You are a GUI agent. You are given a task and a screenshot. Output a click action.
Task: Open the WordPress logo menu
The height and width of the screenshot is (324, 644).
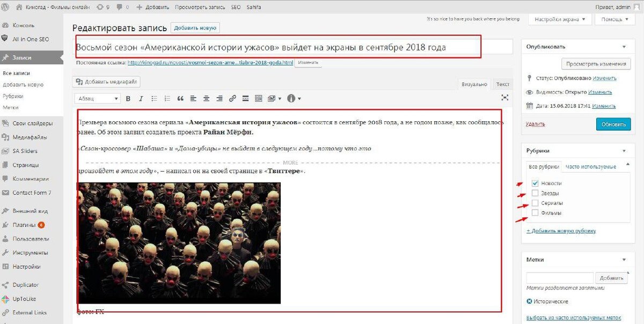click(5, 7)
